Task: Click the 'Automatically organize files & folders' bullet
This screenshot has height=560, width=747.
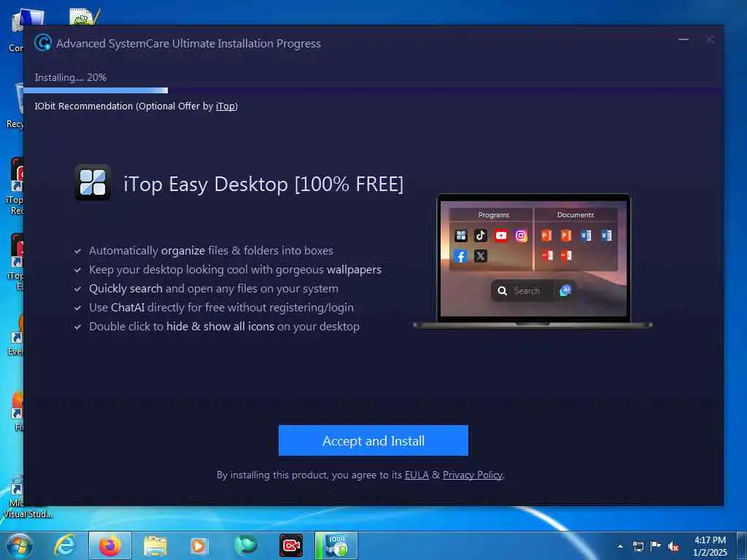Action: tap(211, 251)
